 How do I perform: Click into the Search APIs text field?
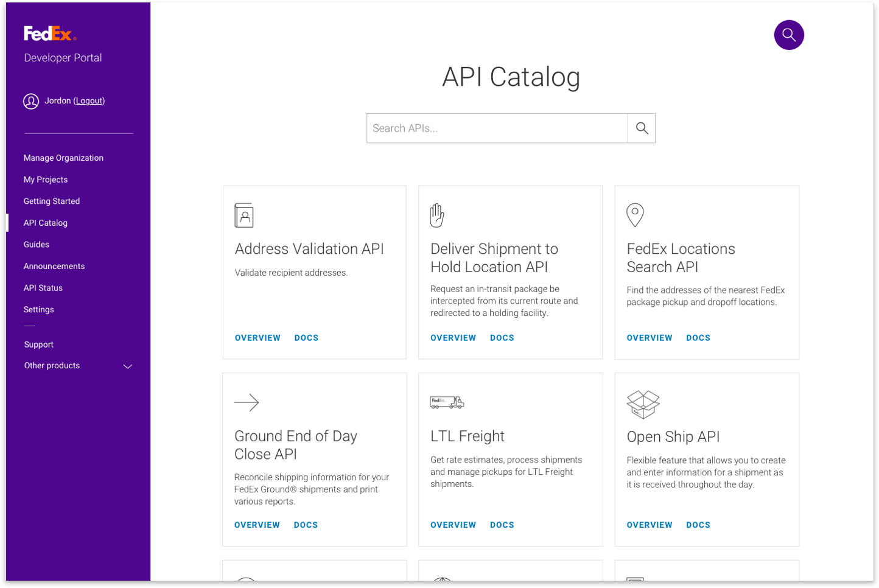(x=497, y=128)
